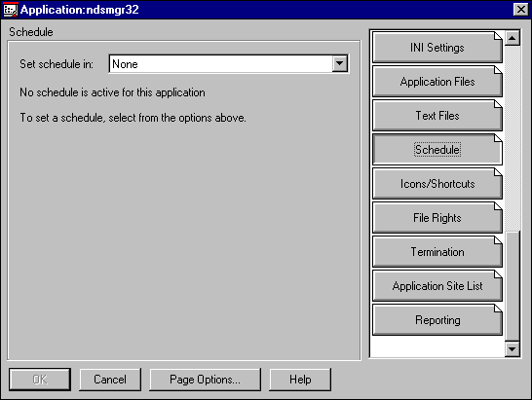Click the OK button

40,380
